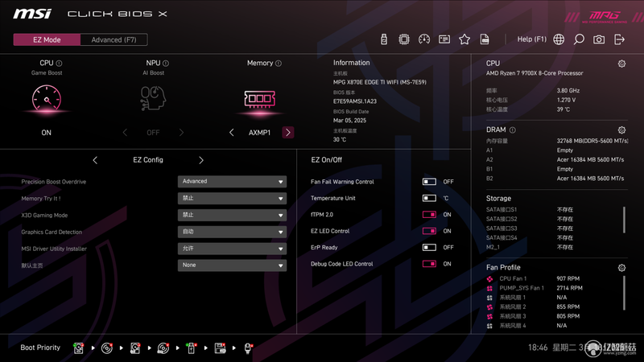Click the EZ Config heading
The width and height of the screenshot is (644, 362).
coord(148,160)
